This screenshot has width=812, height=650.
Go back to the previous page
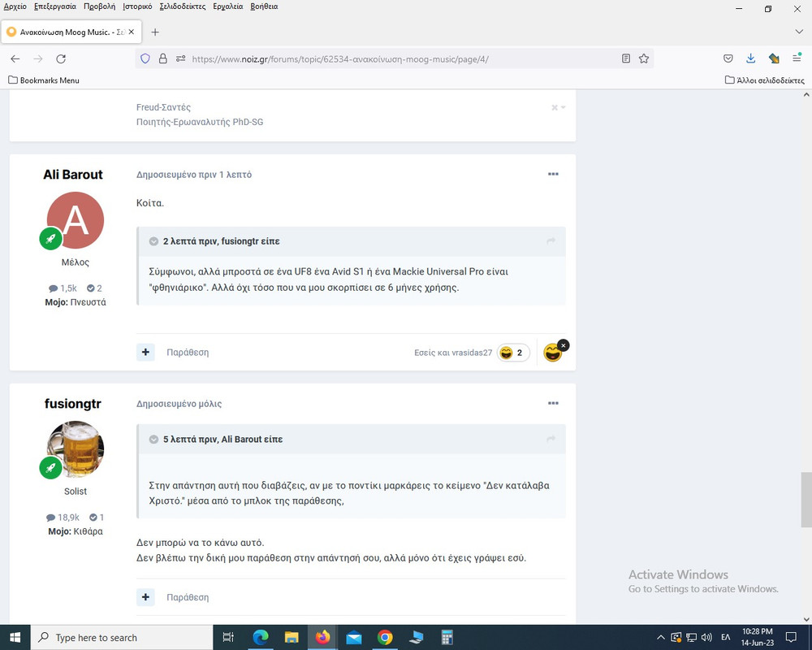[x=15, y=59]
